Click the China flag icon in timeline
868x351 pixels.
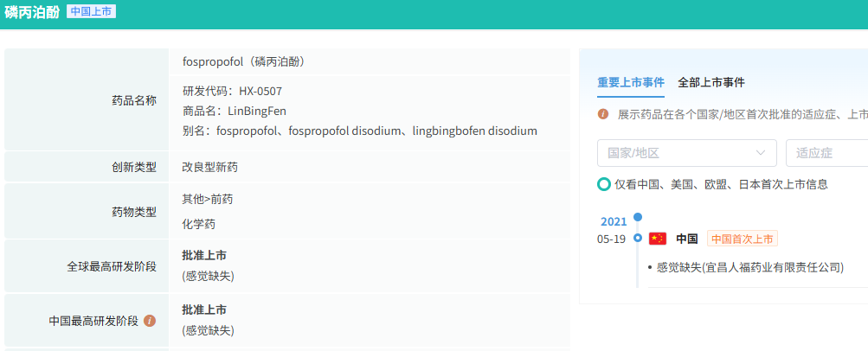pos(658,239)
